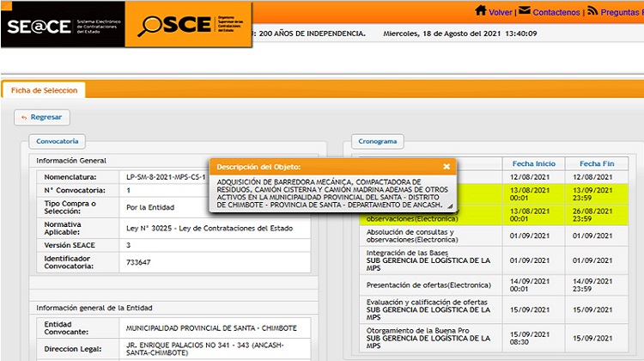Viewport: 644px width, 361px height.
Task: Click 'Información general de la Entidad' heading
Action: pos(94,308)
